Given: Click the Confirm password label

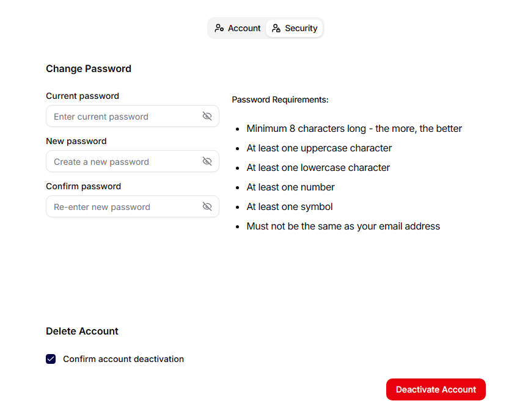Looking at the screenshot, I should pos(84,186).
